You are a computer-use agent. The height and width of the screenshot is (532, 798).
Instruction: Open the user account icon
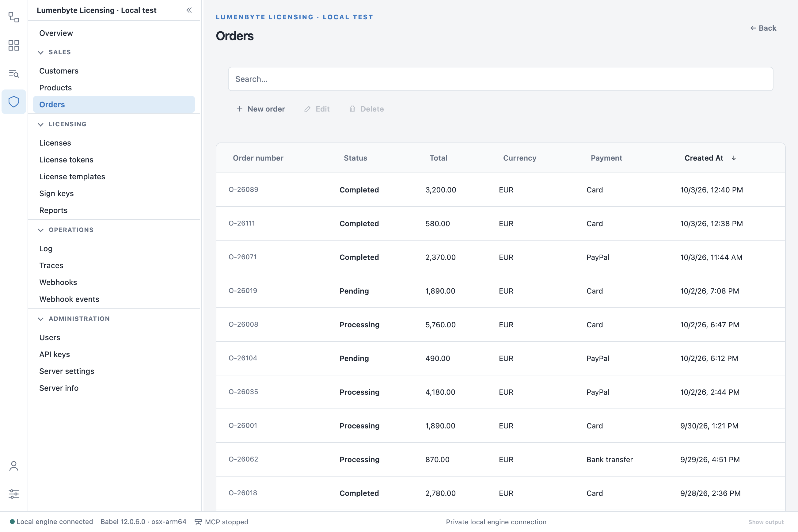13,466
